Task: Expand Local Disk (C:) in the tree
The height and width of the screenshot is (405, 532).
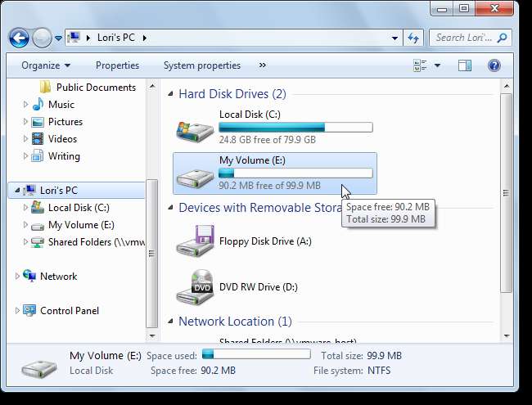Action: pos(25,208)
